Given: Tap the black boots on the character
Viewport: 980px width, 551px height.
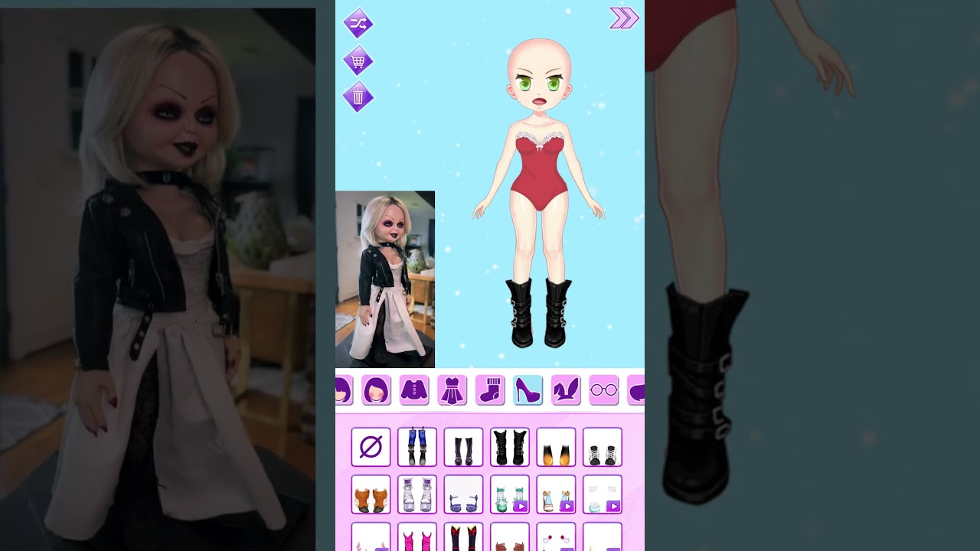Looking at the screenshot, I should click(539, 313).
